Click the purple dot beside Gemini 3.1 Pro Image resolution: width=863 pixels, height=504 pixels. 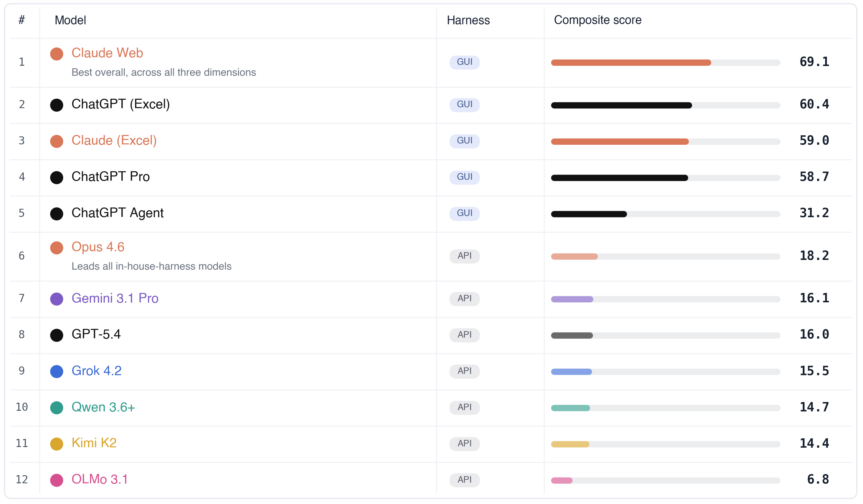pyautogui.click(x=56, y=299)
